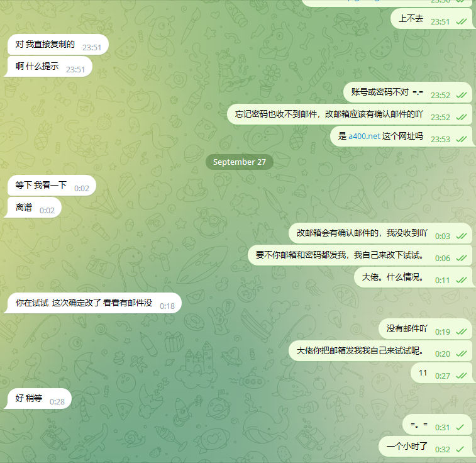Select the message 啊 什么提示
Viewport: 476px width, 463px height.
(48, 67)
